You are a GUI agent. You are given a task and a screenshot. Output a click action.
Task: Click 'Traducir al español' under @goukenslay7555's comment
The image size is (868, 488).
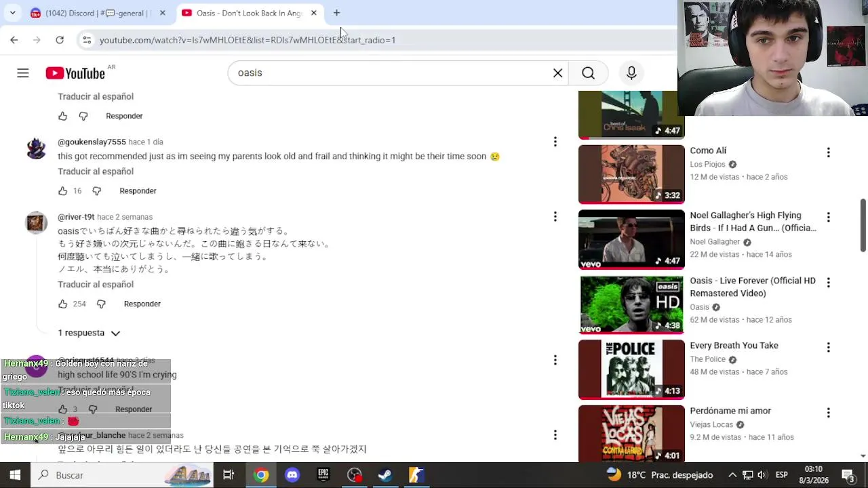pos(96,171)
